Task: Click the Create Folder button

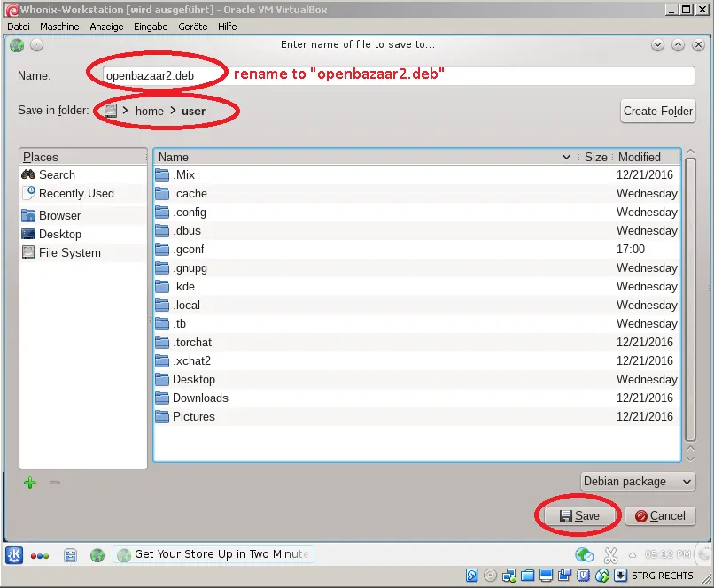Action: pos(658,111)
